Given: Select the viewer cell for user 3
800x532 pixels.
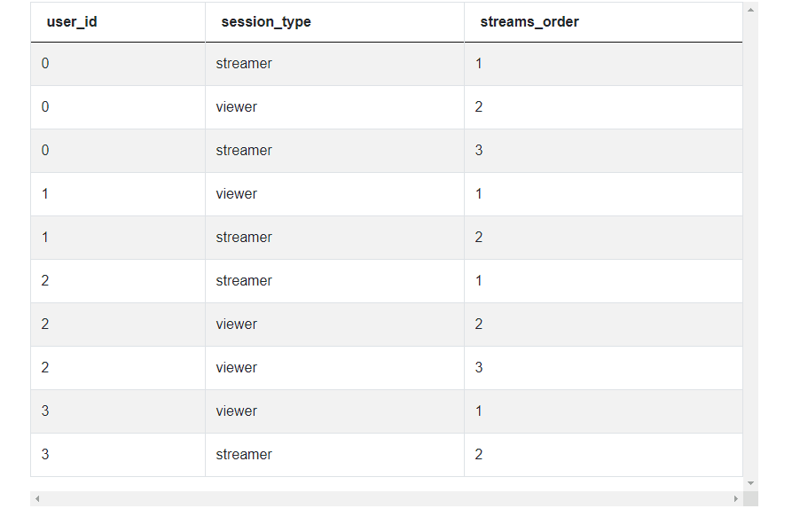Looking at the screenshot, I should click(x=237, y=411).
